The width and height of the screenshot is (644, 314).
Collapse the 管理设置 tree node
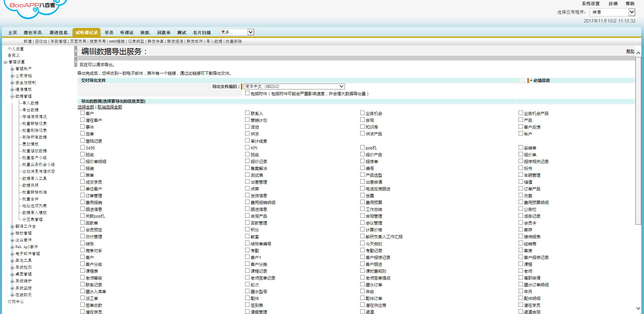point(5,62)
